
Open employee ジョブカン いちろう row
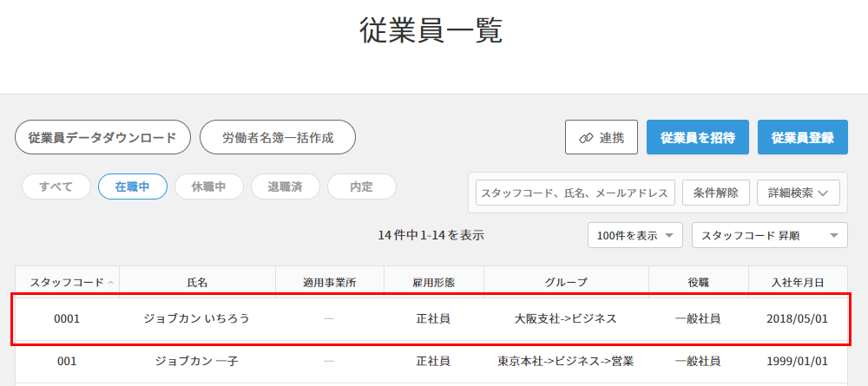point(196,318)
